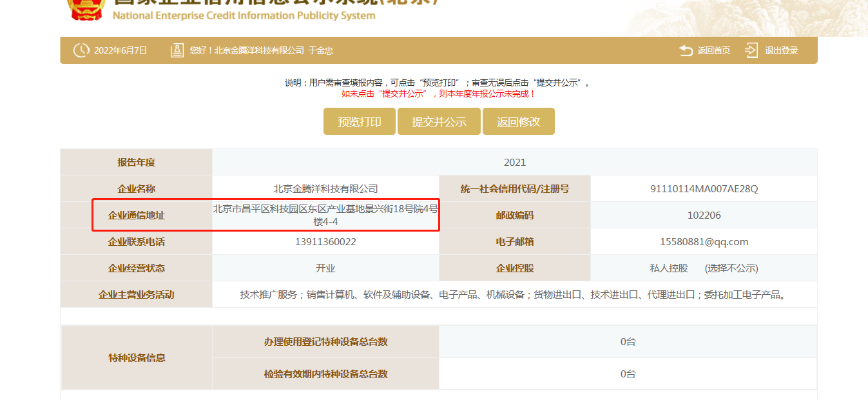Open 返回首页 link
Screen dimensions: 868x400
click(x=714, y=50)
